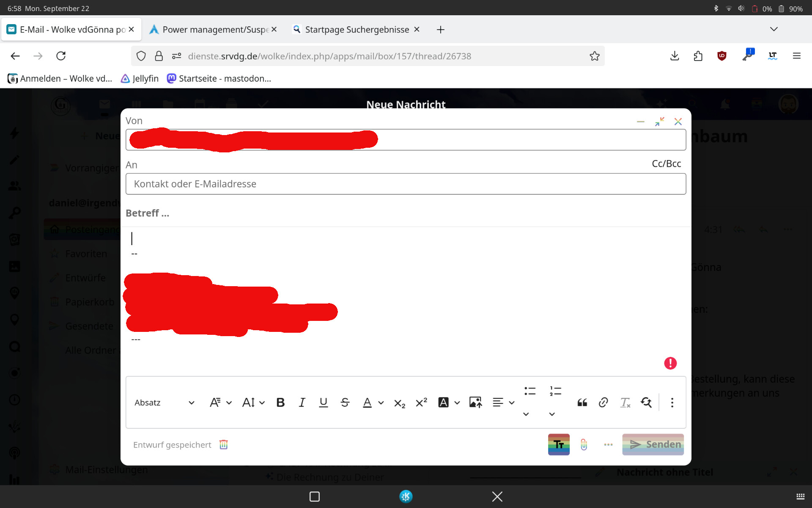Image resolution: width=812 pixels, height=508 pixels.
Task: Show Cc/Bcc recipient fields
Action: [x=666, y=164]
